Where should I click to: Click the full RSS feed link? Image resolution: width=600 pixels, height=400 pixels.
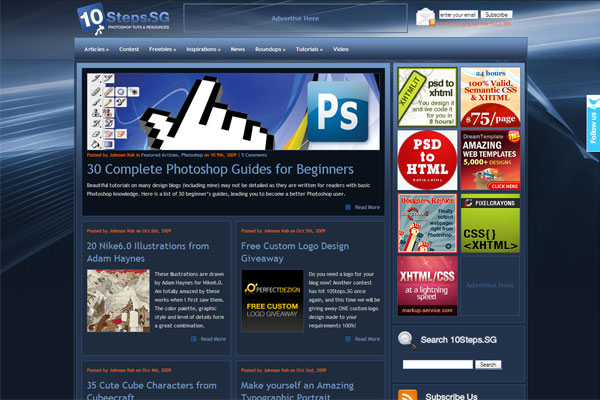click(x=475, y=24)
